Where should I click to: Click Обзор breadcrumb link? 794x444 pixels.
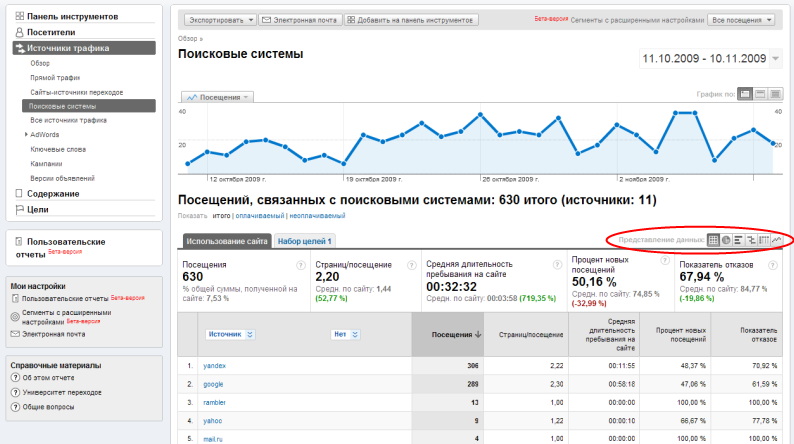point(187,38)
